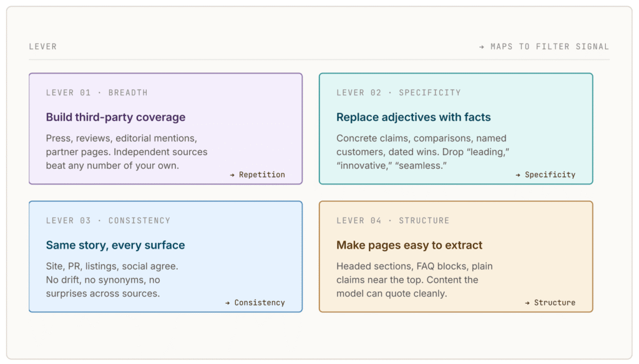Open the Build third-party coverage heading

point(115,117)
